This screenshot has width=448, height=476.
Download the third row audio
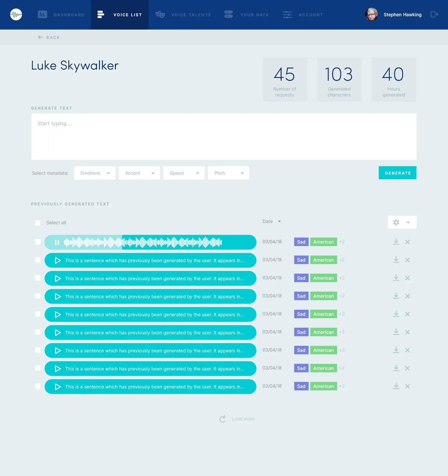click(396, 278)
